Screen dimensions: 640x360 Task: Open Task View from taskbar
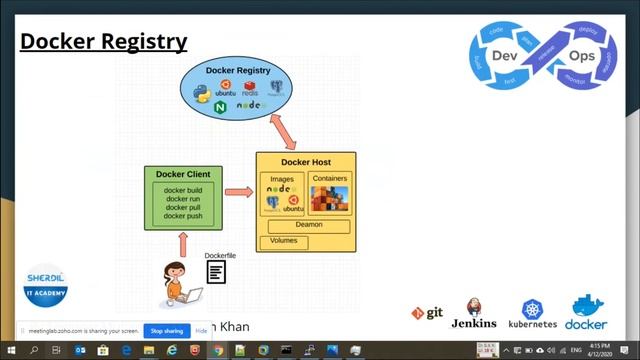pyautogui.click(x=56, y=350)
